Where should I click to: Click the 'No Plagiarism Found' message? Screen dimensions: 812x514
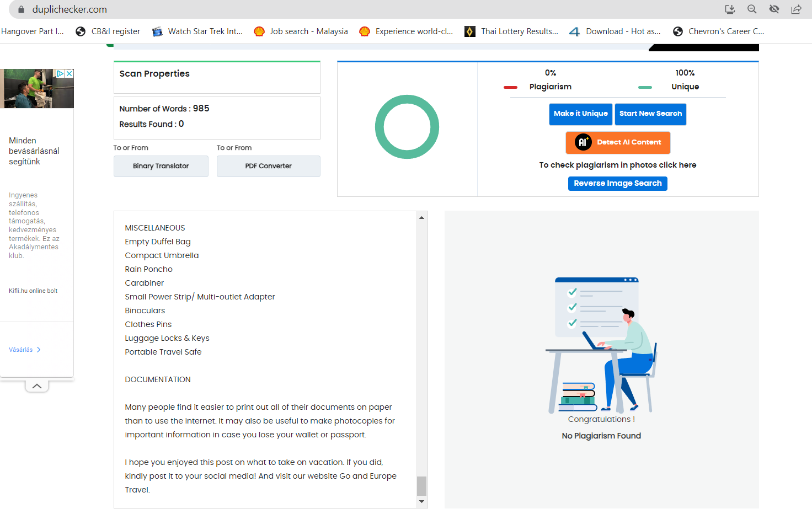click(601, 436)
